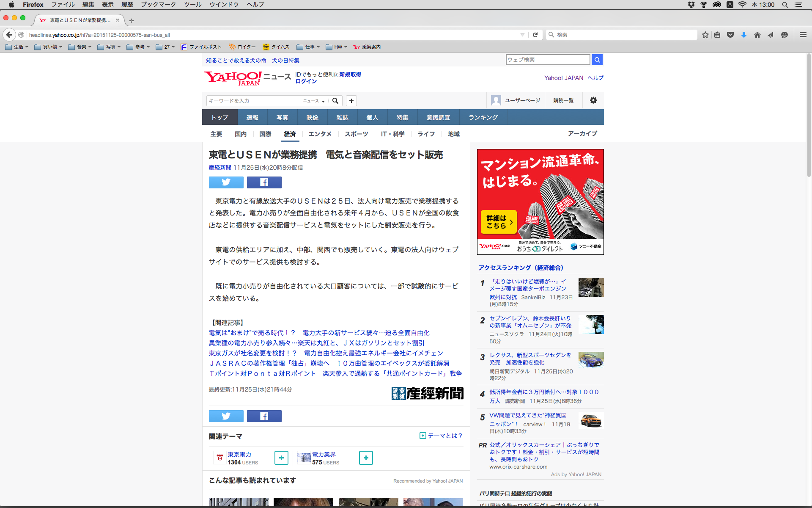Screen dimensions: 812x508
Task: Click the キーワードを入力 search field
Action: pyautogui.click(x=253, y=101)
